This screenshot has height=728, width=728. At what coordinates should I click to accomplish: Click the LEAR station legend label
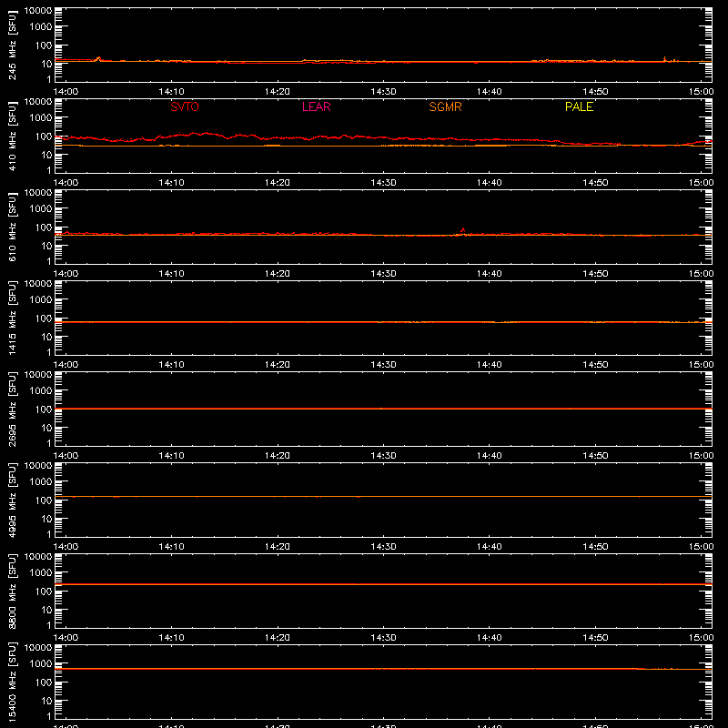(x=316, y=106)
